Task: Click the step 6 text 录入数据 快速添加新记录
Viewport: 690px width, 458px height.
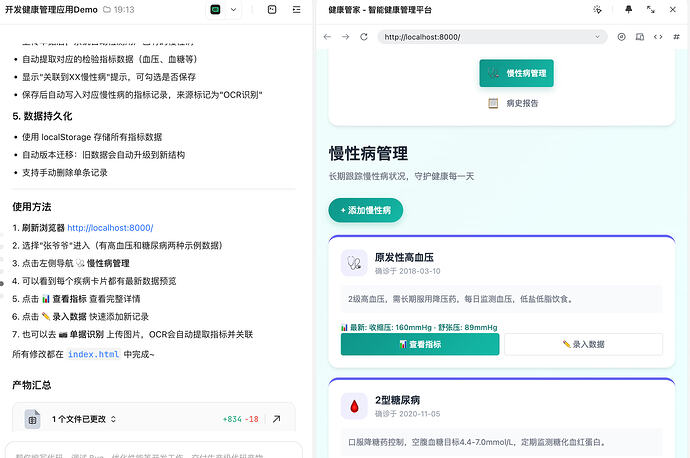Action: tap(81, 317)
